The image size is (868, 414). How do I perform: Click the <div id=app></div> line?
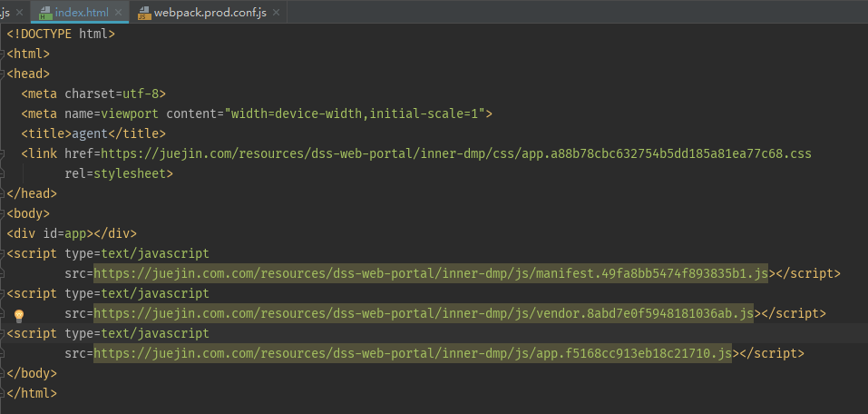(x=72, y=233)
